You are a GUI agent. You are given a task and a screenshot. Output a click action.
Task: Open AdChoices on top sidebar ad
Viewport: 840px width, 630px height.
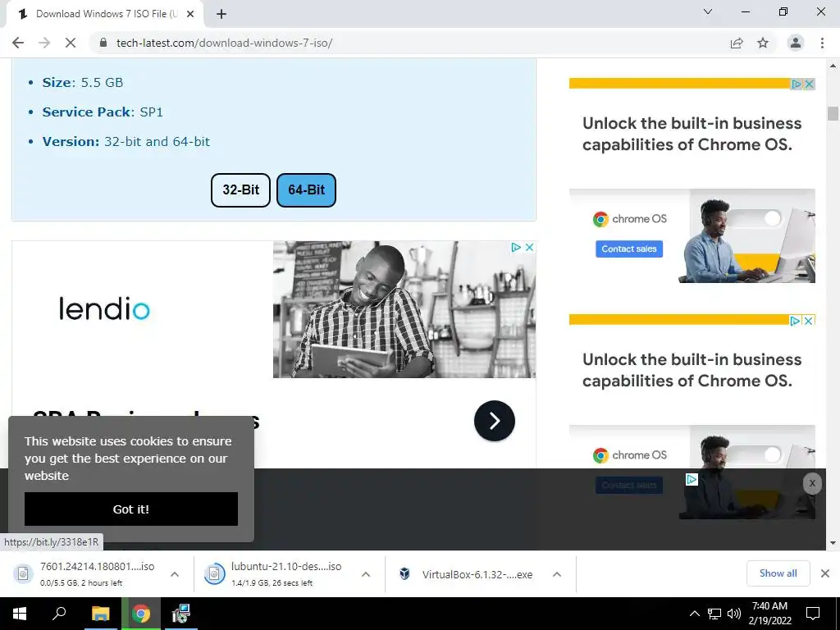[797, 84]
